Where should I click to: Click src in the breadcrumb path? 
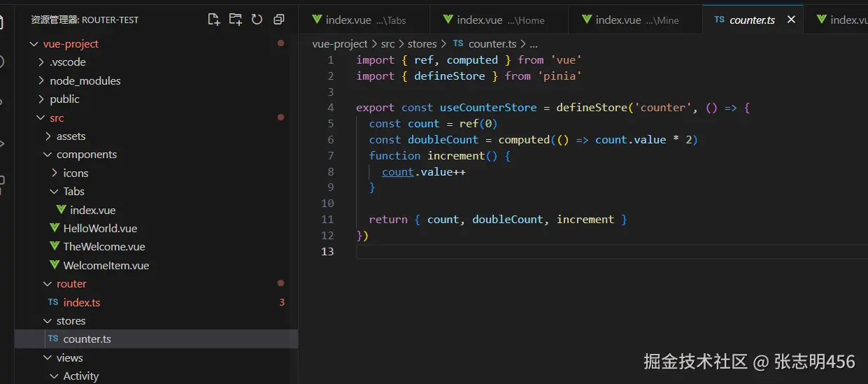coord(388,44)
